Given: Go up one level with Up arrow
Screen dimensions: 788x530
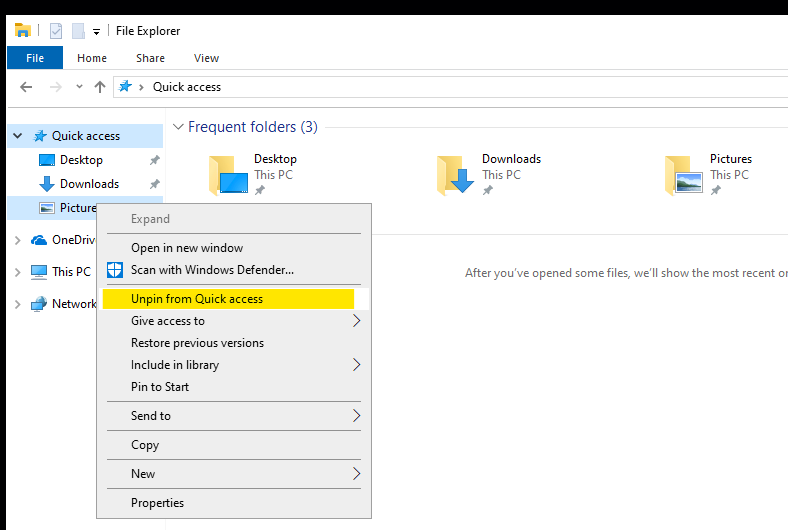Looking at the screenshot, I should click(100, 87).
